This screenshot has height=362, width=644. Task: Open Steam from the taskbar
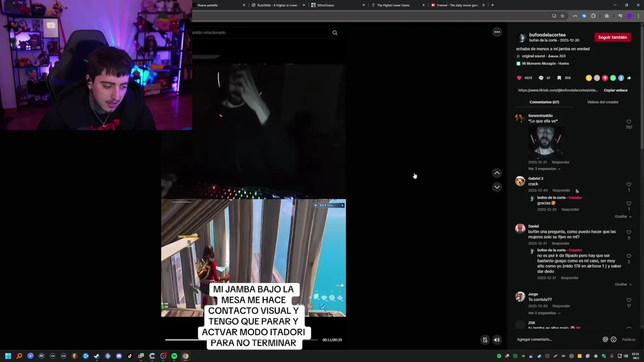[x=97, y=356]
